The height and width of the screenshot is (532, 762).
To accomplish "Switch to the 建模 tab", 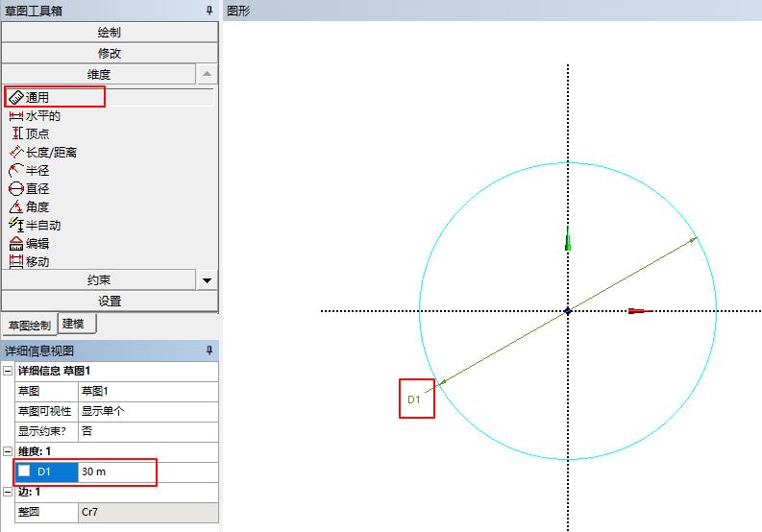I will pos(72,324).
